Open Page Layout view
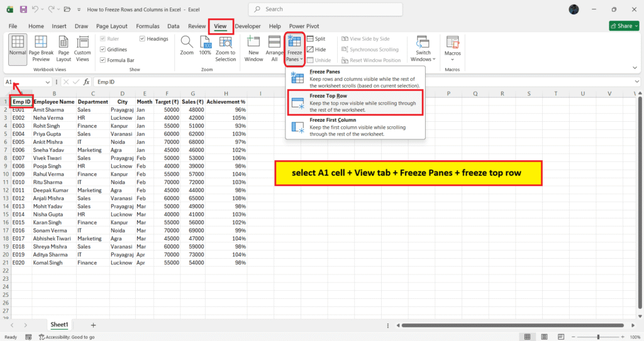This screenshot has width=644, height=341. [x=64, y=50]
